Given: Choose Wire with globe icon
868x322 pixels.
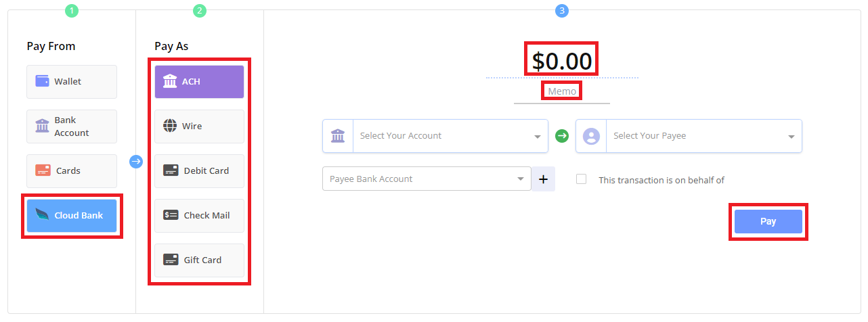Looking at the screenshot, I should (x=199, y=127).
